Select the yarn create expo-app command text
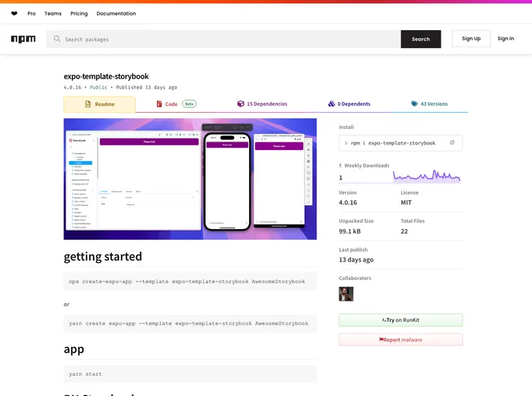 pos(189,324)
